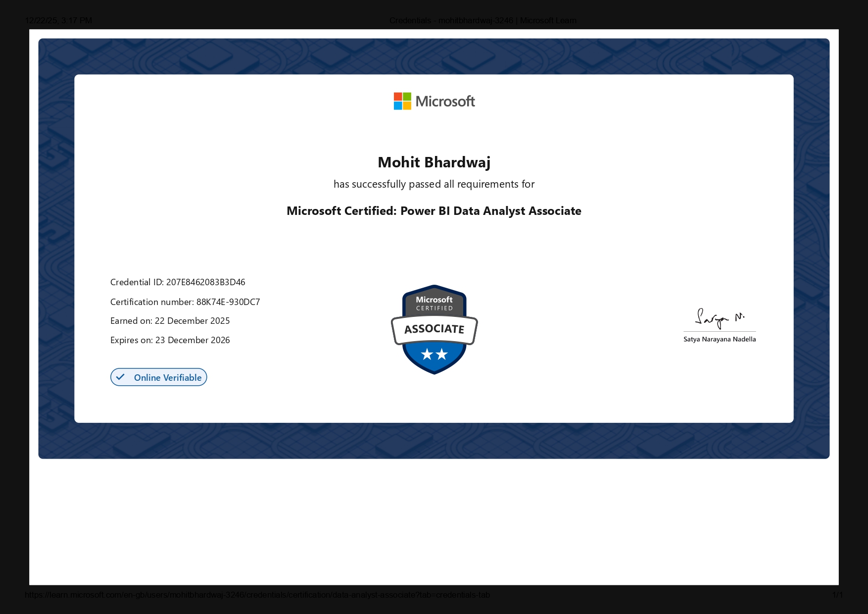Click the Microsoft four-square logo
Viewport: 868px width, 614px height.
402,101
